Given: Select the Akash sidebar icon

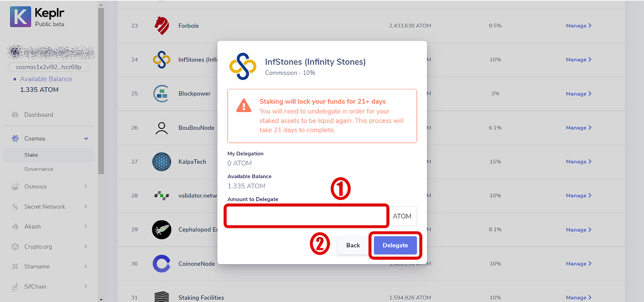Looking at the screenshot, I should tap(15, 226).
